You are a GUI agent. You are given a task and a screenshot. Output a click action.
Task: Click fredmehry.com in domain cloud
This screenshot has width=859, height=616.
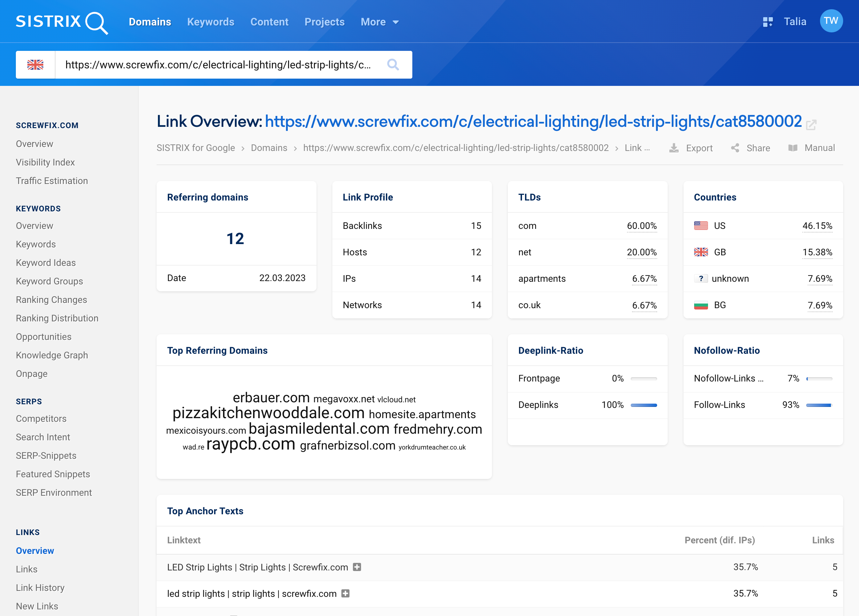click(x=438, y=429)
